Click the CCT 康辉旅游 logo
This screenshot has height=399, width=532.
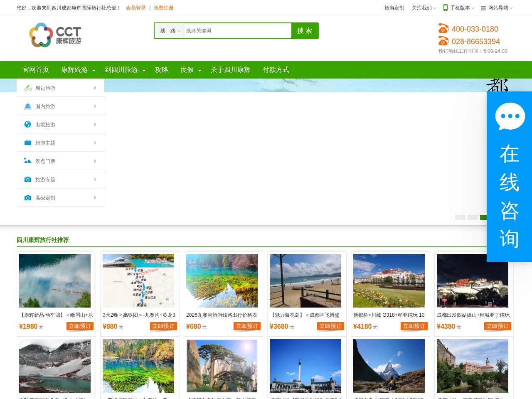tap(55, 35)
